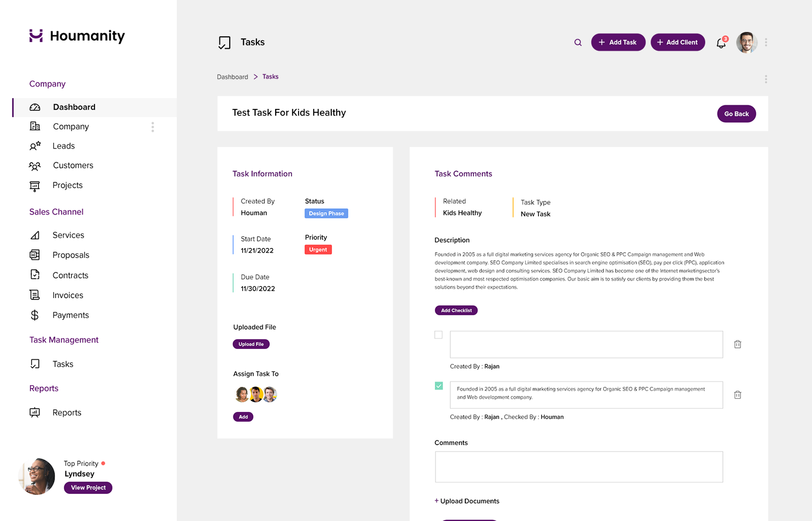The width and height of the screenshot is (812, 521).
Task: Click the Urgent priority red badge
Action: [x=318, y=250]
